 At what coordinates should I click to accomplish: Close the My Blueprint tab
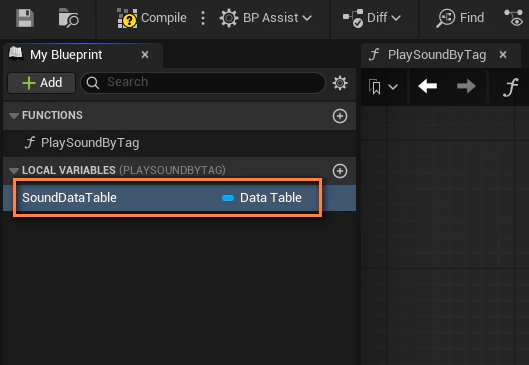(145, 55)
